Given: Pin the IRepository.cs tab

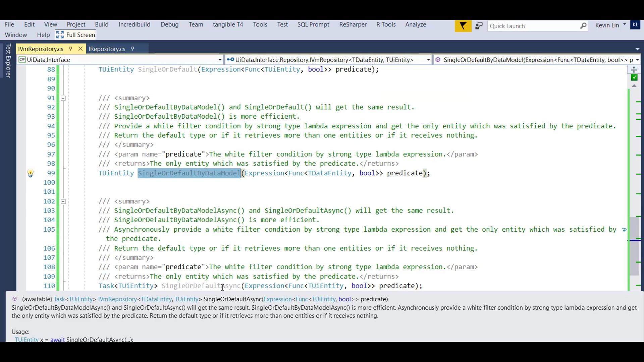Looking at the screenshot, I should tap(133, 49).
